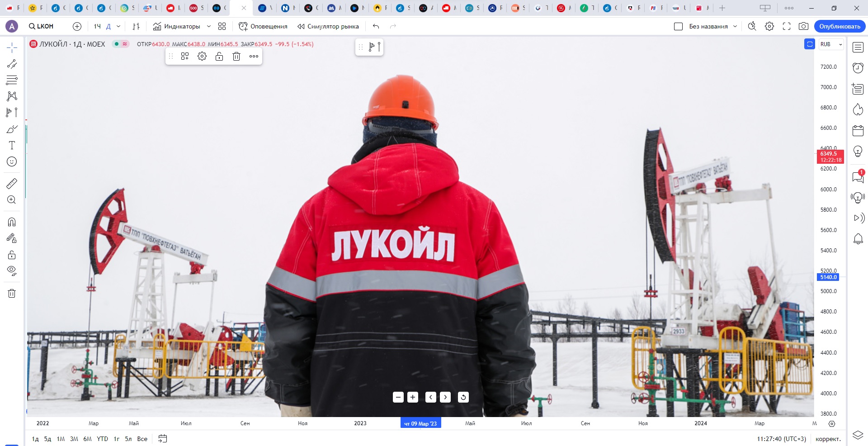Open the alerts clock panel
Viewport: 868px width, 446px height.
click(858, 68)
